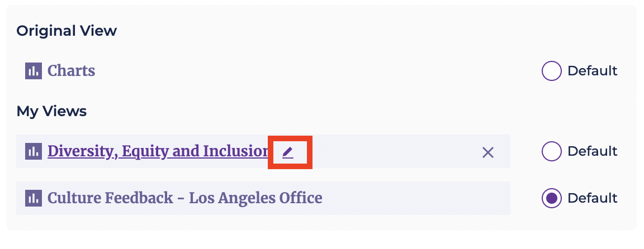The height and width of the screenshot is (249, 644).
Task: Click the Original View section heading
Action: (67, 31)
